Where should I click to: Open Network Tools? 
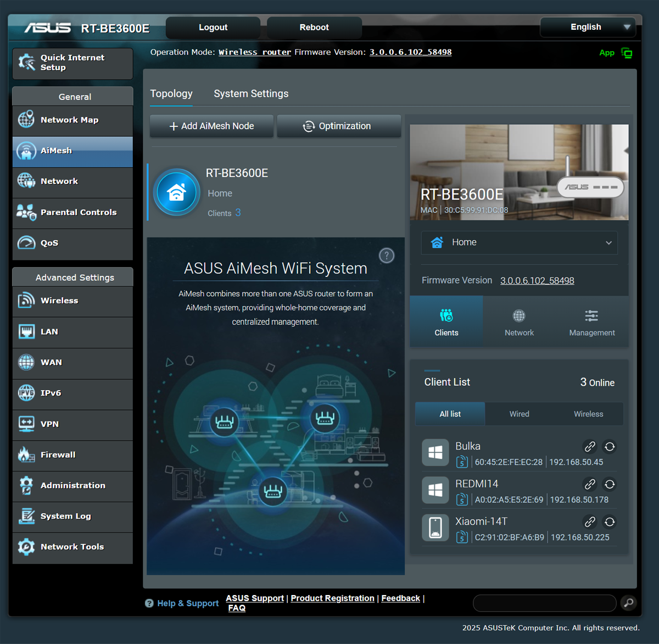[72, 547]
